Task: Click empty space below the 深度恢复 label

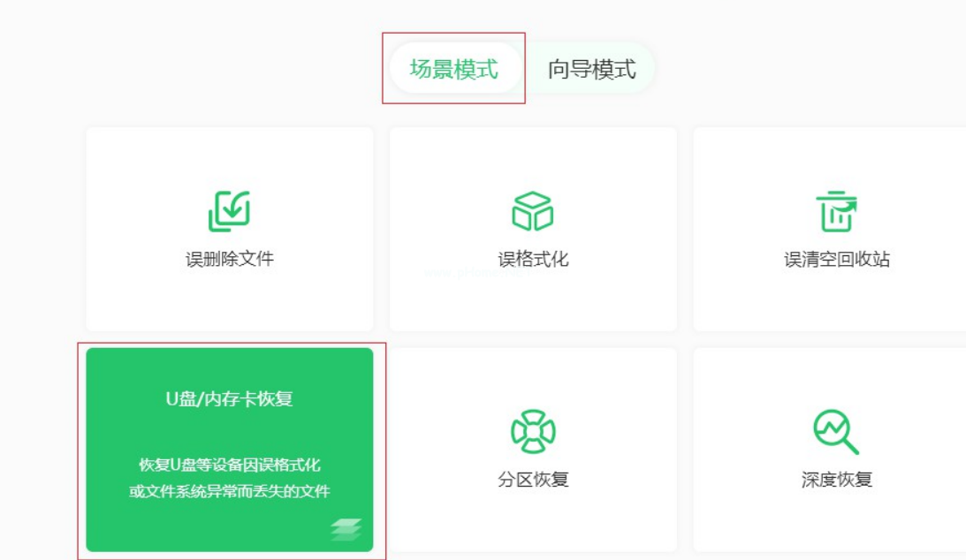Action: point(836,521)
